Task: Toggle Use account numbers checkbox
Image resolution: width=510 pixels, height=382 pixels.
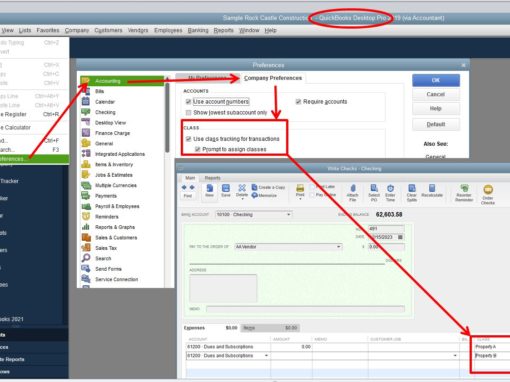Action: tap(188, 101)
